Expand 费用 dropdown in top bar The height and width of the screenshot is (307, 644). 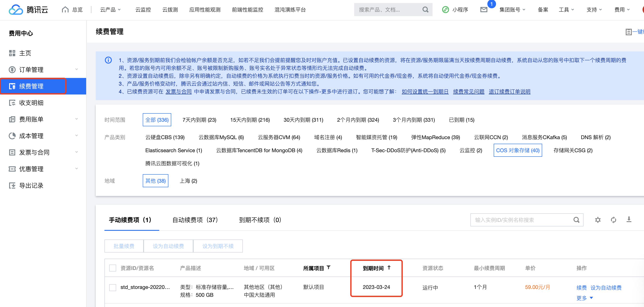pos(622,10)
